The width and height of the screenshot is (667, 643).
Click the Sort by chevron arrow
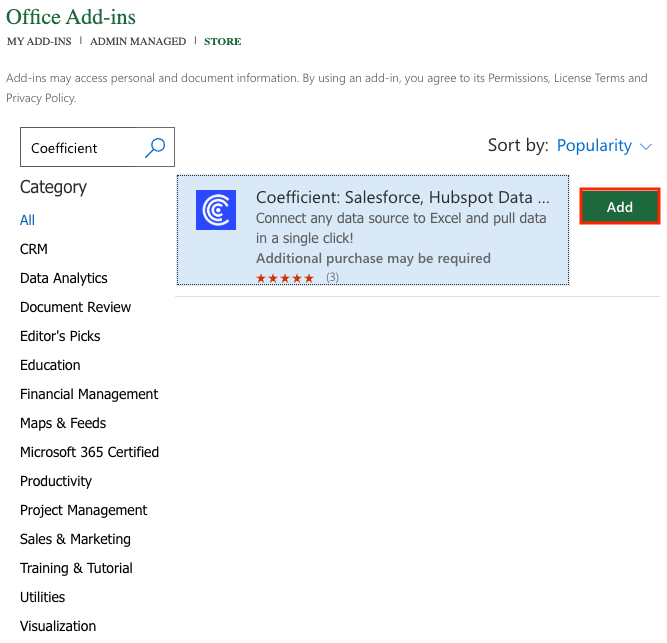coord(646,147)
